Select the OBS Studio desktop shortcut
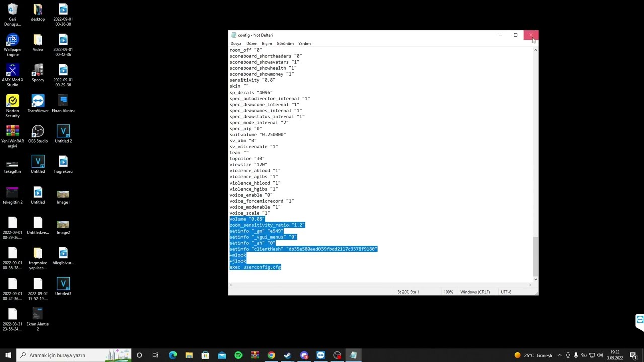This screenshot has width=644, height=362. tap(38, 134)
